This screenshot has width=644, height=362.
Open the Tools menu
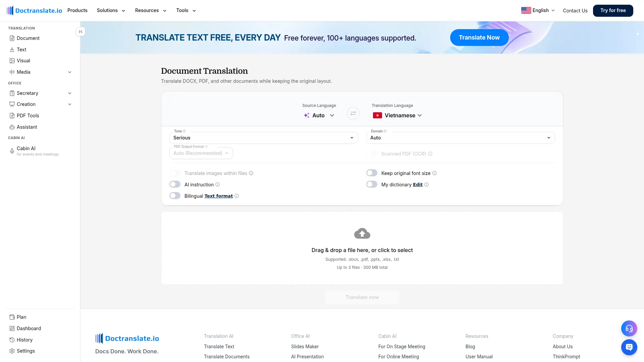pos(186,10)
